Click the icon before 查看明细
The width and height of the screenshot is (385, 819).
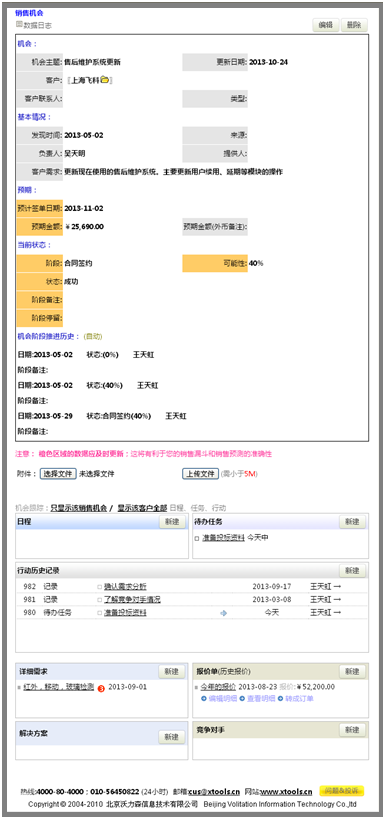click(242, 699)
